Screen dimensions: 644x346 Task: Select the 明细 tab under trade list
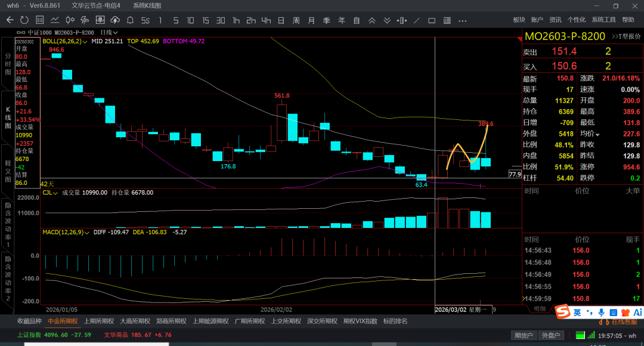539,308
